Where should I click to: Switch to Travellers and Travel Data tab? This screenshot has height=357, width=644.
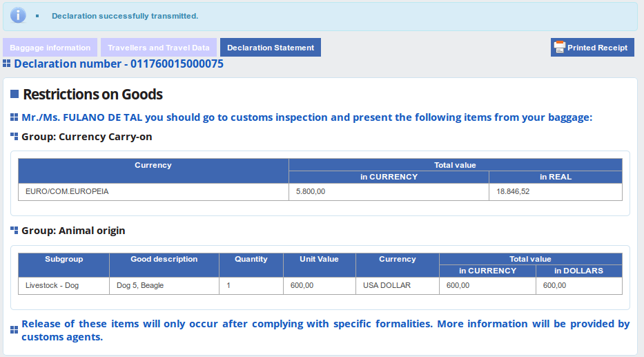(x=159, y=48)
